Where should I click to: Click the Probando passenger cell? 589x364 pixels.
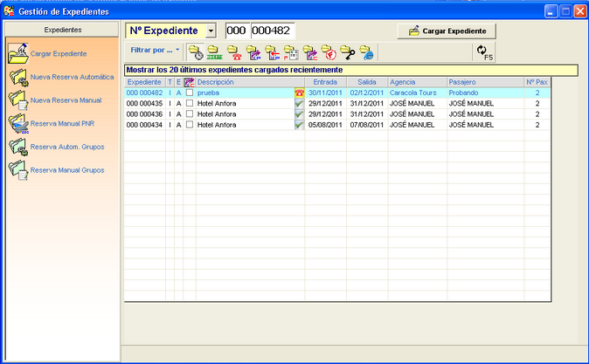coord(486,93)
